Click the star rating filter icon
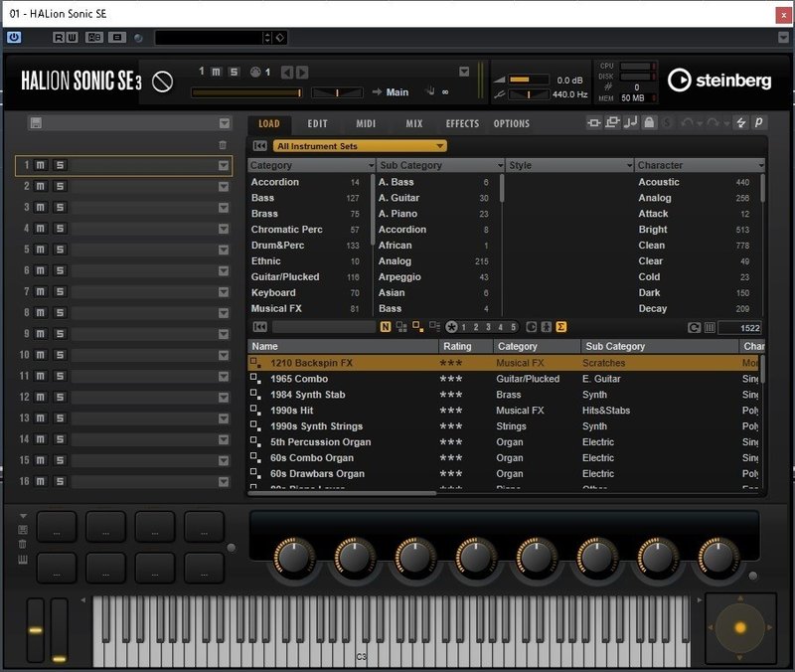The width and height of the screenshot is (795, 672). [451, 327]
